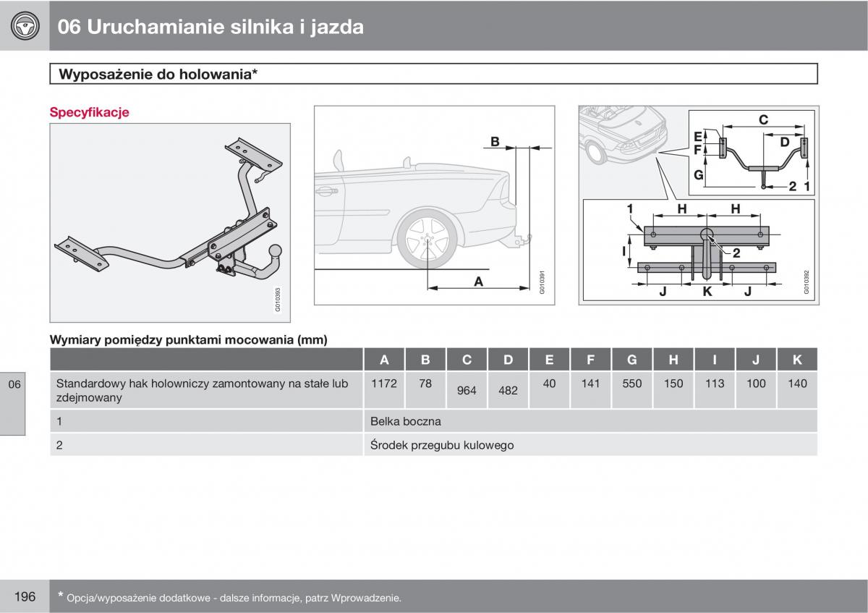Click the value 140 in the table
This screenshot has height=613, width=868.
coord(797,384)
